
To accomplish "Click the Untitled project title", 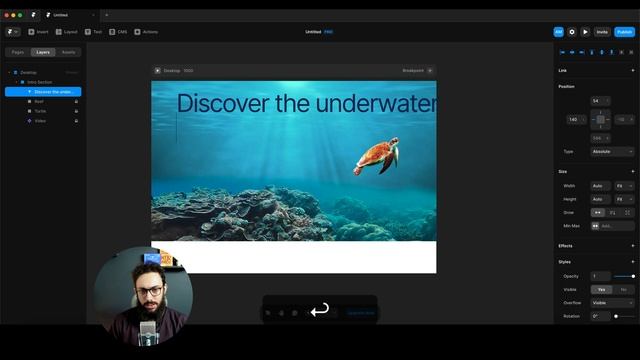I will pos(313,32).
